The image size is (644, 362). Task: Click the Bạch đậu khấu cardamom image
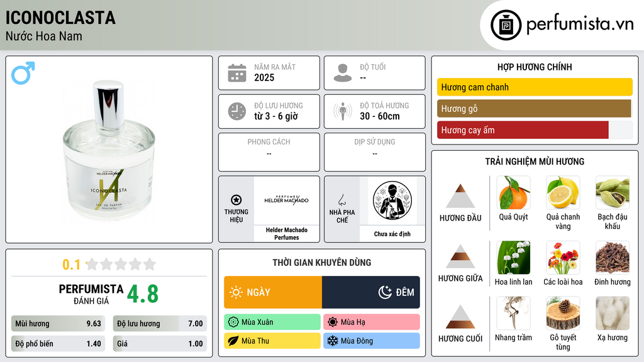[x=613, y=193]
